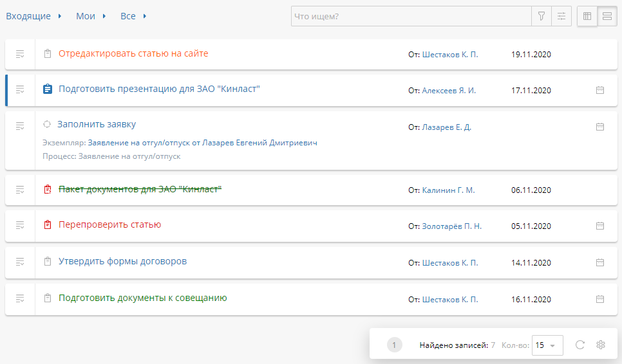
Task: Open the records-per-page dropdown showing 15
Action: click(x=548, y=345)
